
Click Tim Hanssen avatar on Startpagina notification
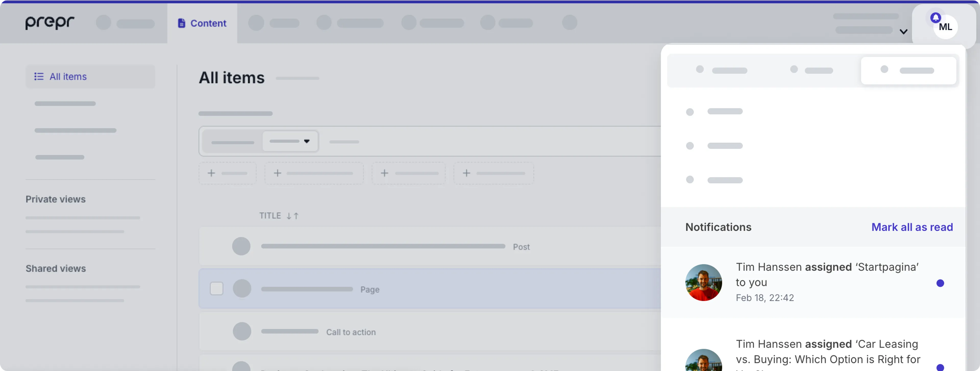point(703,283)
